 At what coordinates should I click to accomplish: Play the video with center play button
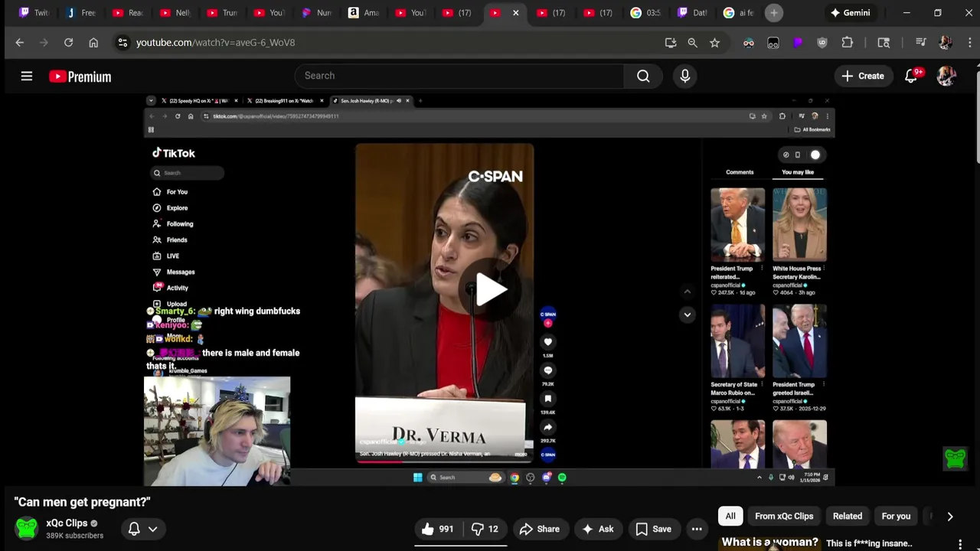(x=490, y=290)
